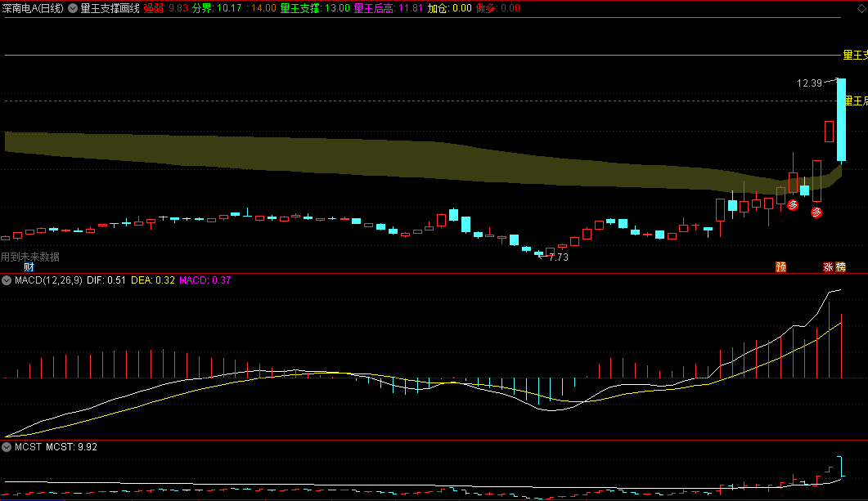Click the 财 marker icon below the chart

[x=29, y=267]
